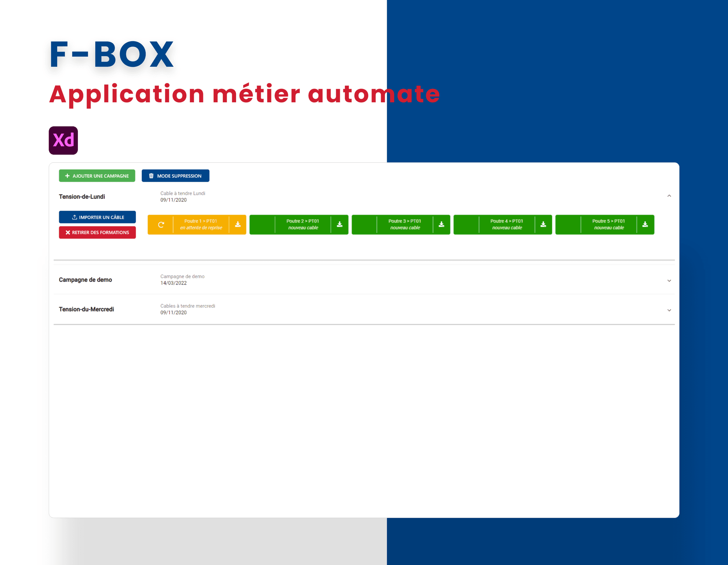The image size is (728, 565).
Task: Activate Mode suppression button
Action: tap(176, 176)
